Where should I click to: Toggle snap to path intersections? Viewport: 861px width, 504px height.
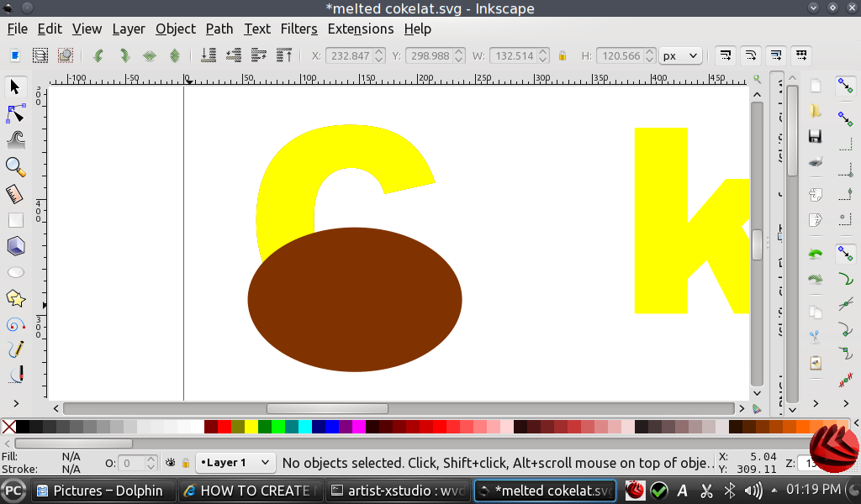coord(846,303)
